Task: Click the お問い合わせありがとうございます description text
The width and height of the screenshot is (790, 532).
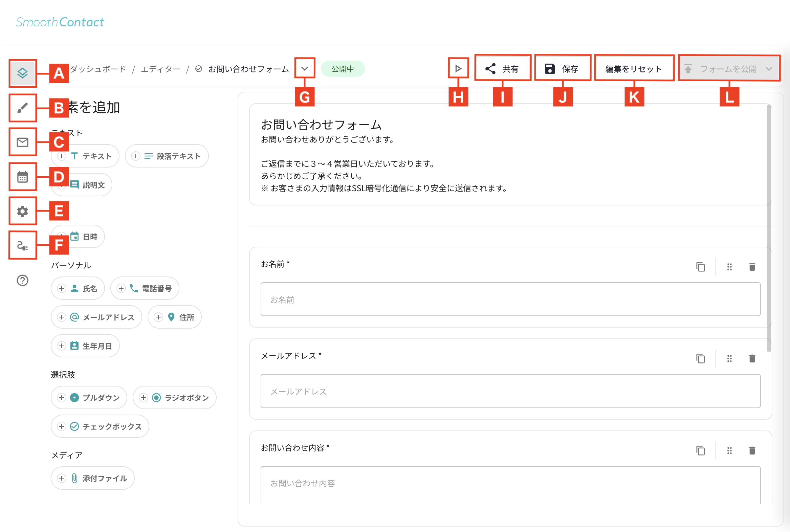Action: tap(328, 140)
